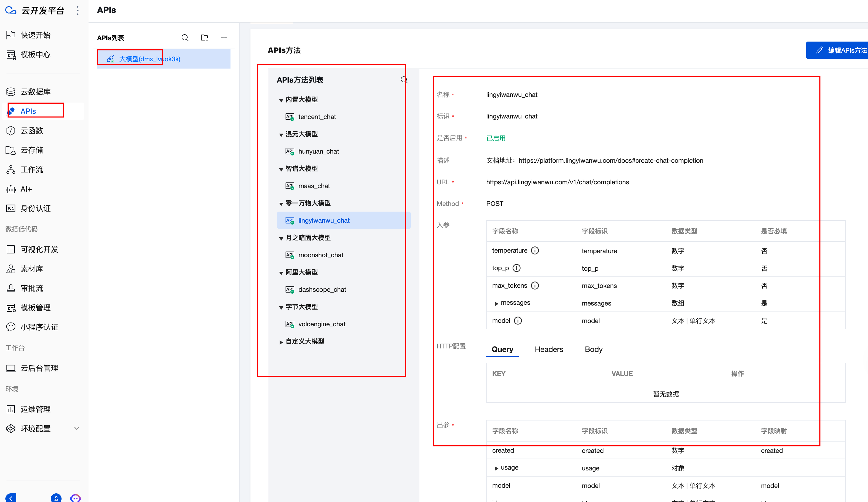Click the 编辑APIs方法 button
This screenshot has width=868, height=502.
(837, 50)
